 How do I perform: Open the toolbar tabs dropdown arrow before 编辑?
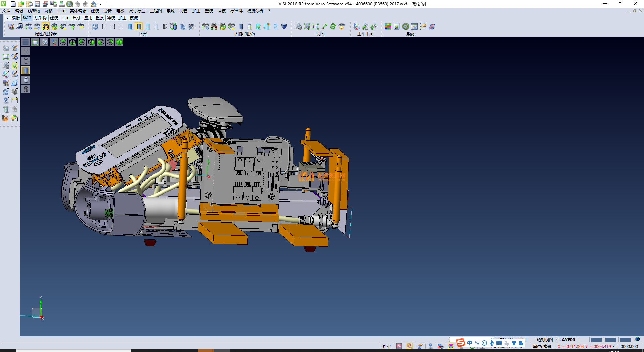point(7,18)
